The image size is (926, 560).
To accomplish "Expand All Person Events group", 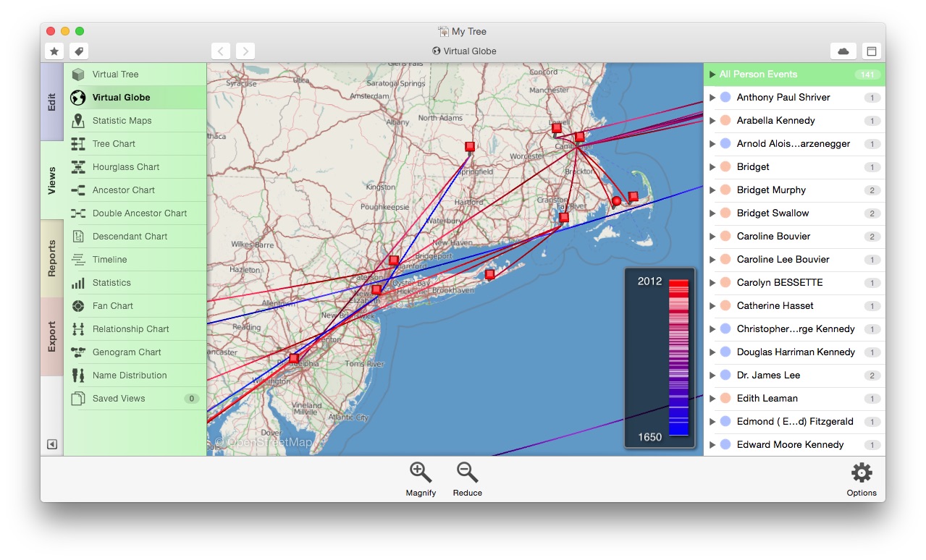I will click(712, 75).
